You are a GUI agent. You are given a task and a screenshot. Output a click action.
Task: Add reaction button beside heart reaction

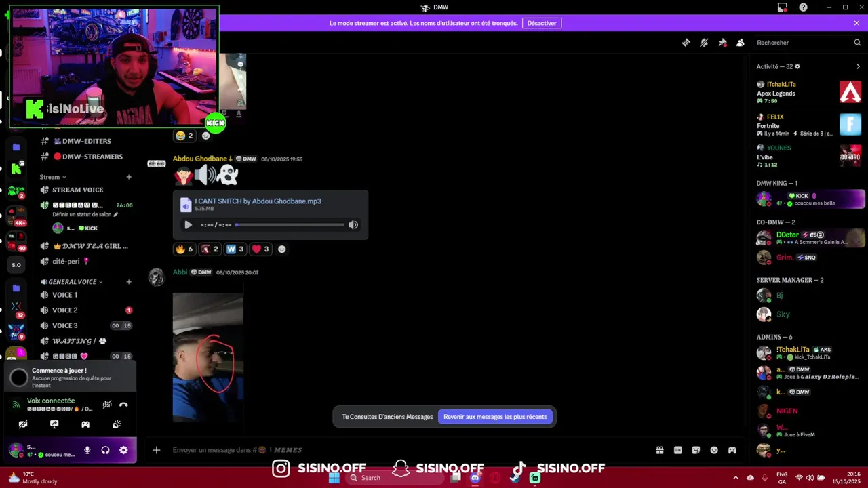click(282, 249)
